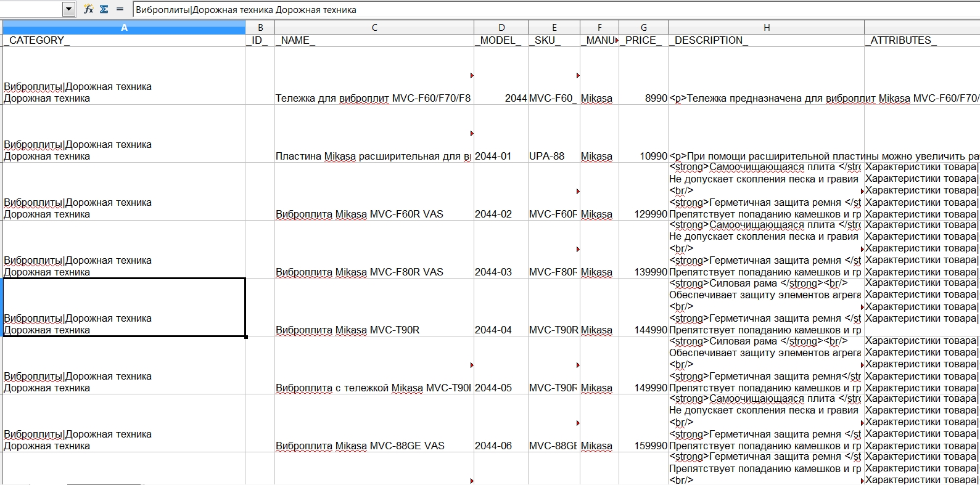Viewport: 980px width, 485px height.
Task: Select column E header
Action: tap(554, 28)
